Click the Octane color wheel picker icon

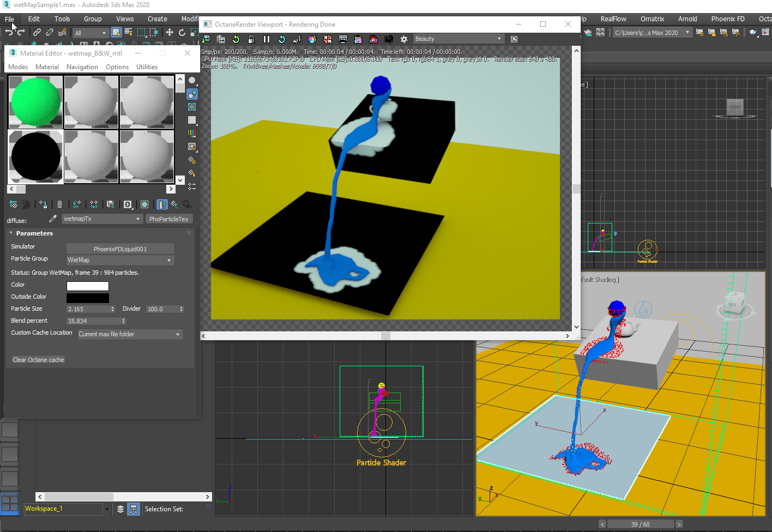click(x=312, y=39)
